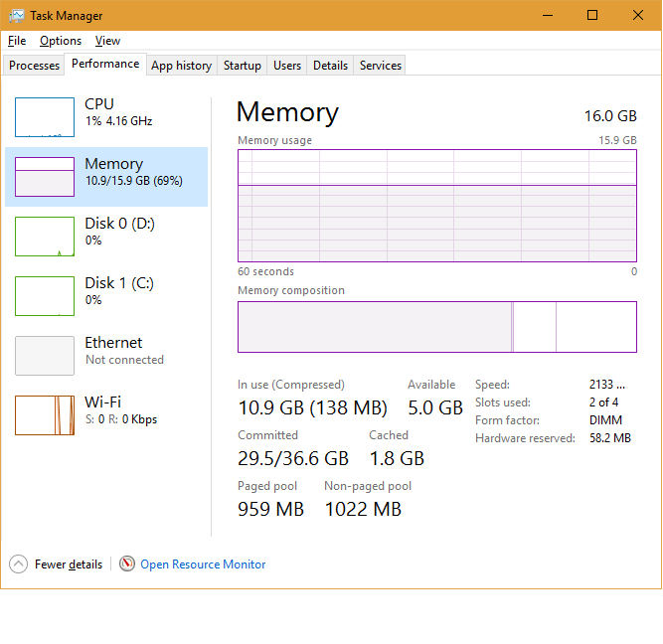Click the Committed 29.5/36.6 GB value
663x644 pixels.
click(x=293, y=459)
